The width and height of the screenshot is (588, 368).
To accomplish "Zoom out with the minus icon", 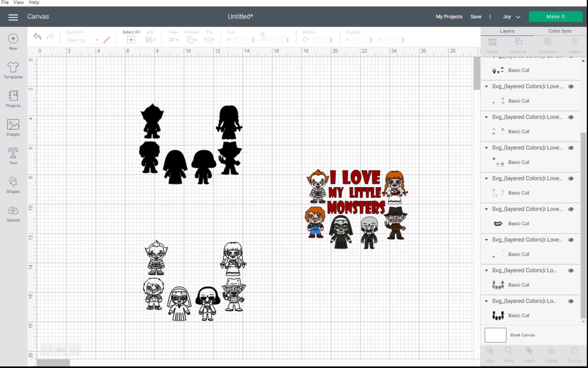I will tap(47, 349).
